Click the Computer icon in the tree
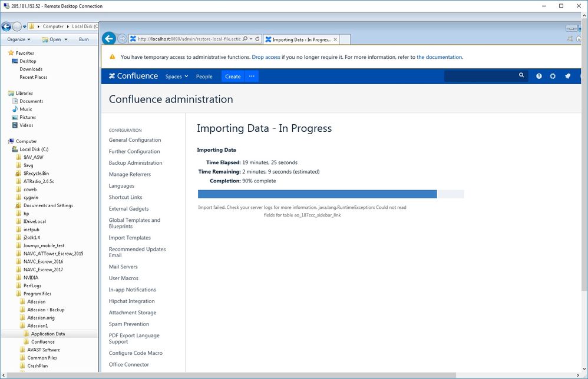Screen dimensions: 588x379 tap(11, 141)
